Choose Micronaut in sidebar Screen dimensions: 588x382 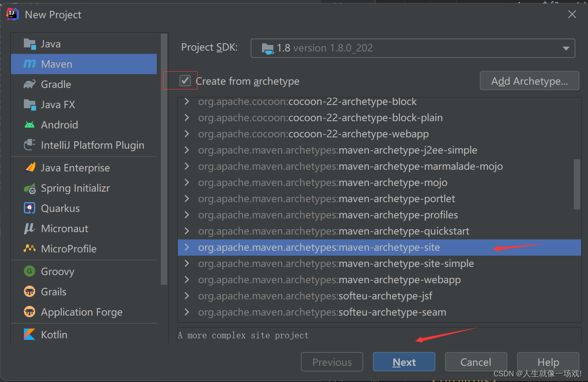click(84, 228)
